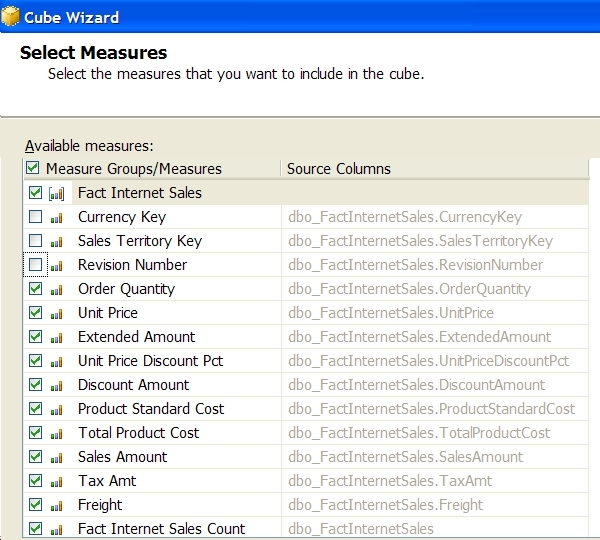Check the Sales Territory Key checkbox

coord(35,241)
